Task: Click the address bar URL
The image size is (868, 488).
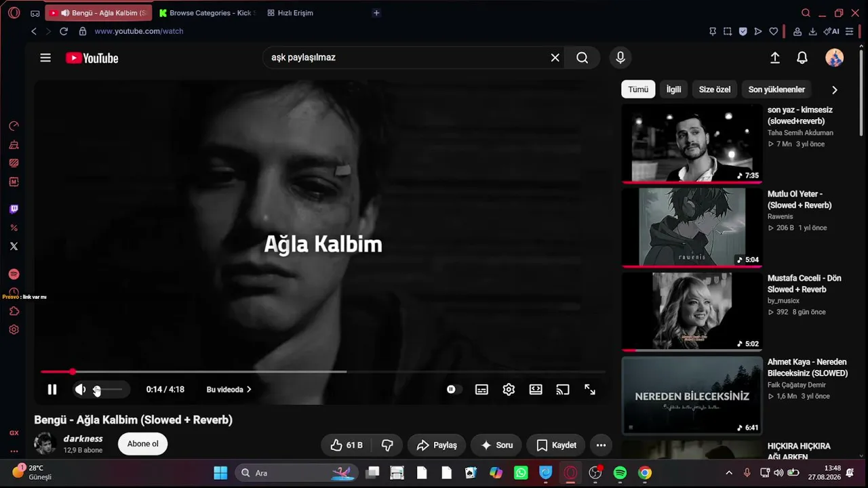Action: [139, 31]
